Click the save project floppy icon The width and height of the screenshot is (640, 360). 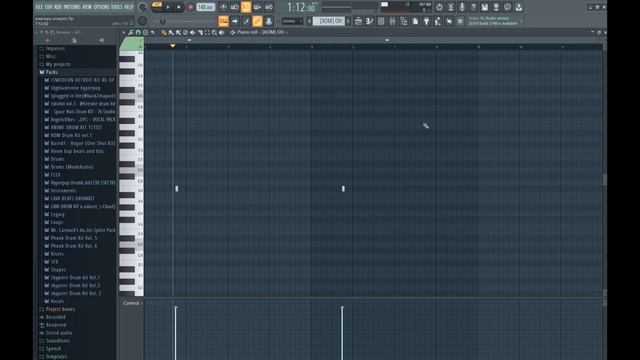coord(484,7)
